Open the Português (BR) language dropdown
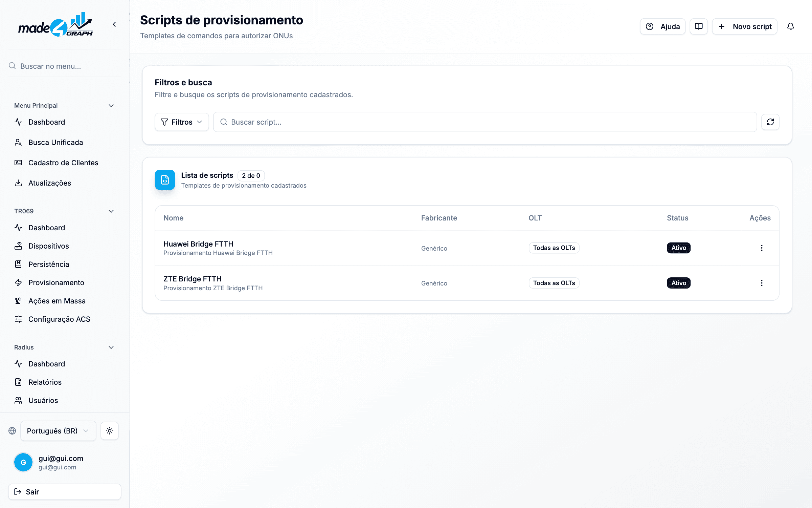This screenshot has width=812, height=508. tap(58, 431)
